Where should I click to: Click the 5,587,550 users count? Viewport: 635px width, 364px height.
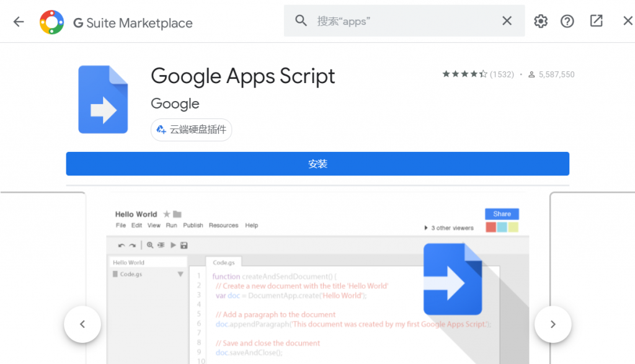(551, 74)
